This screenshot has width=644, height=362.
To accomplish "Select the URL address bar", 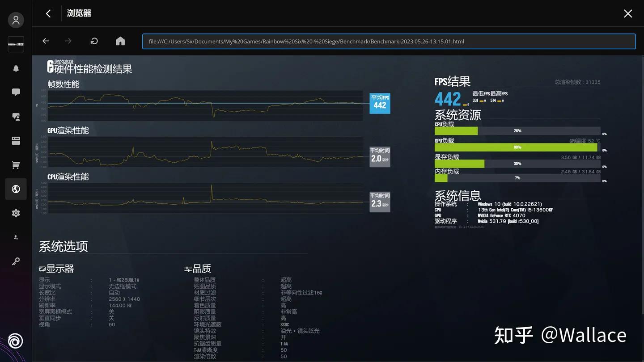I will click(389, 41).
